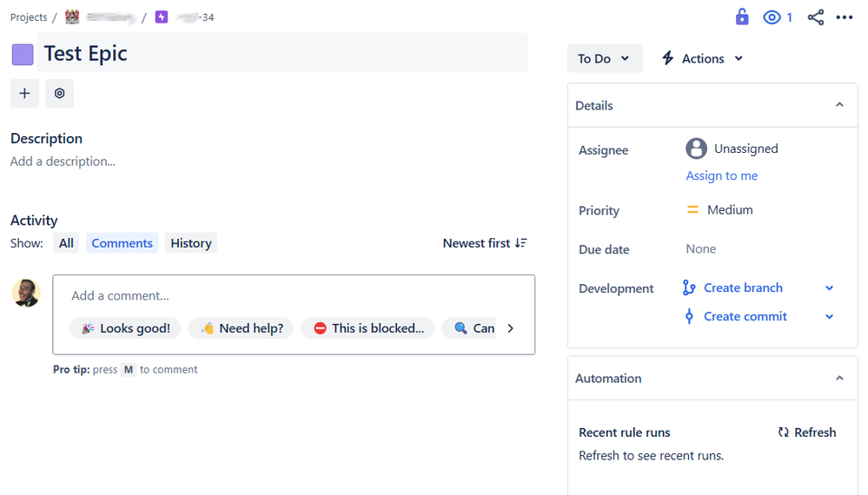
Task: Click the Recent rule runs heading
Action: pos(625,432)
